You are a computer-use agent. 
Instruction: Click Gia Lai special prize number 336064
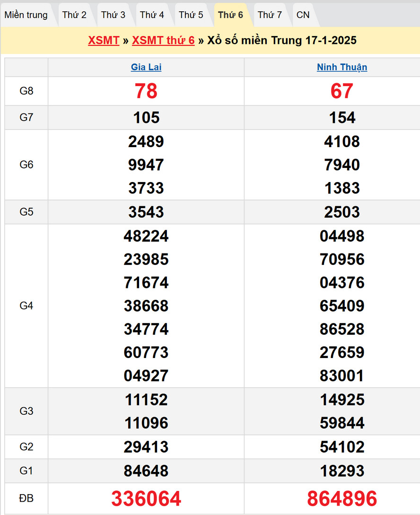tap(146, 498)
